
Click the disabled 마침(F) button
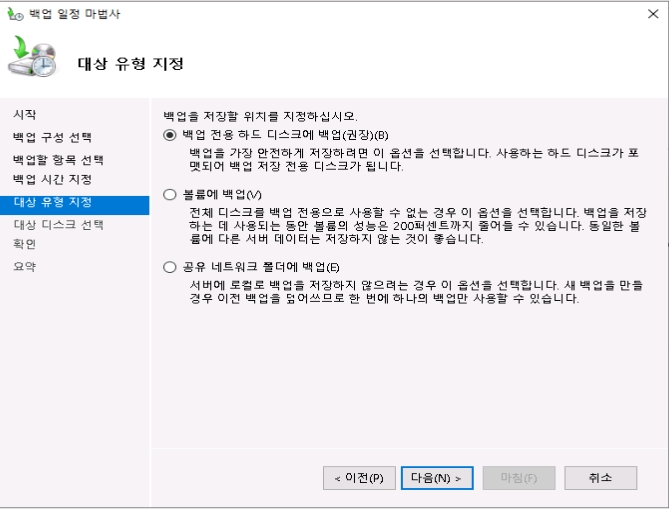coord(519,478)
